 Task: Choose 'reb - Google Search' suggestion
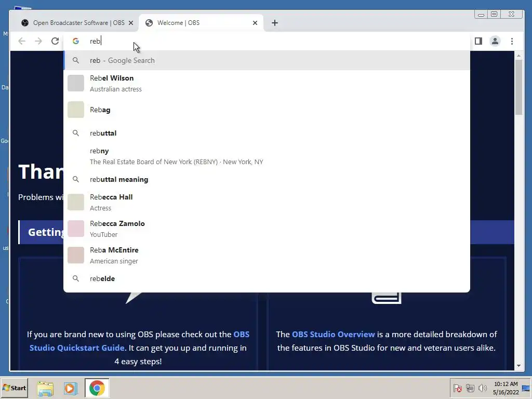click(267, 60)
